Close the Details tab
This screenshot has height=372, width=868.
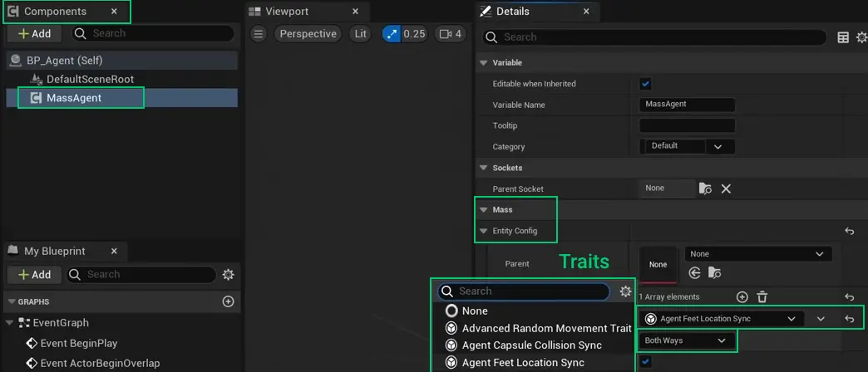[x=586, y=12]
